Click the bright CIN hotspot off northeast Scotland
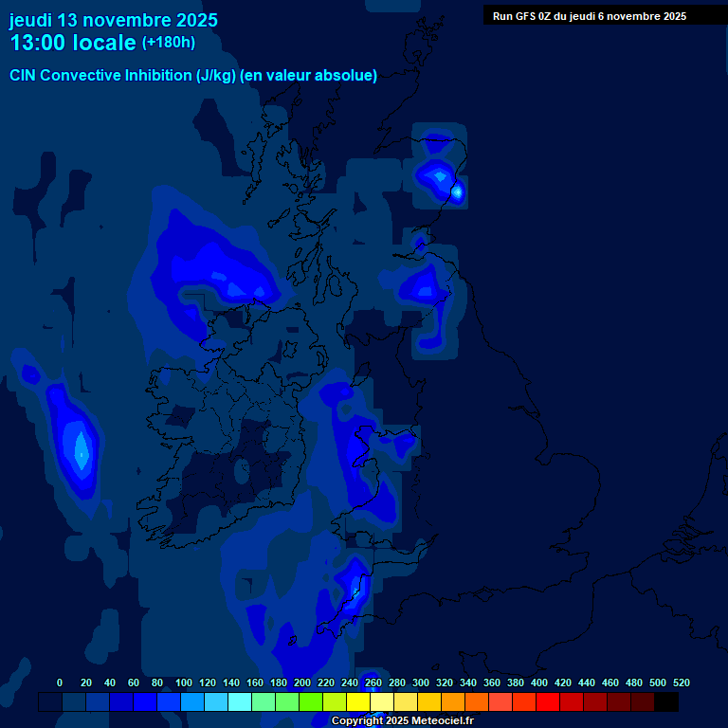 coord(457,192)
